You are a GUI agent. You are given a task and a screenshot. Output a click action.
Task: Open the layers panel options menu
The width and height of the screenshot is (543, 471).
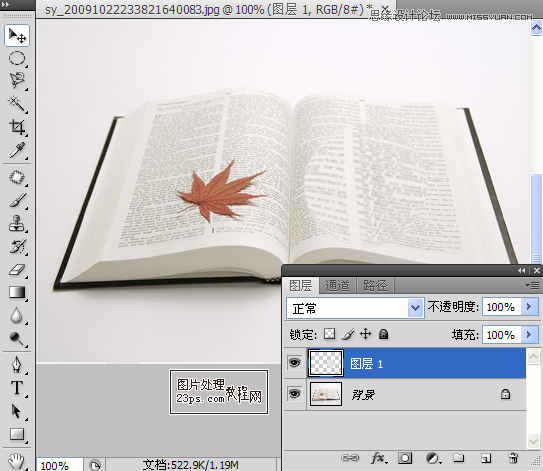pyautogui.click(x=533, y=285)
